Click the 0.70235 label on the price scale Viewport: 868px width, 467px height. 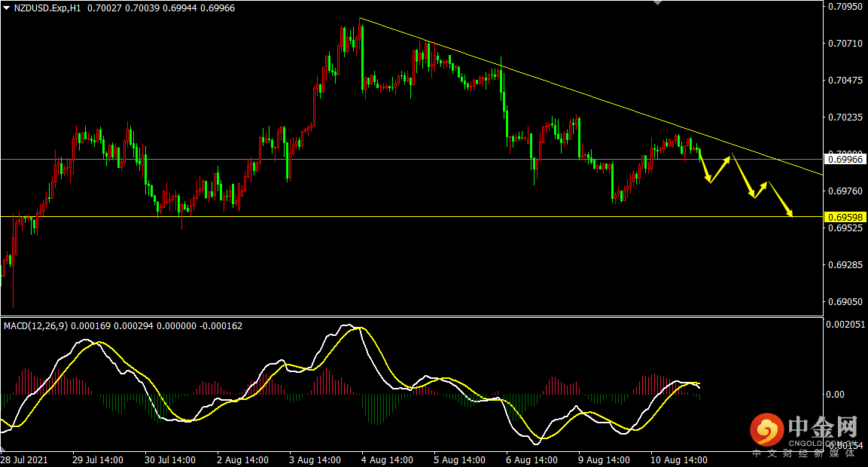point(845,118)
